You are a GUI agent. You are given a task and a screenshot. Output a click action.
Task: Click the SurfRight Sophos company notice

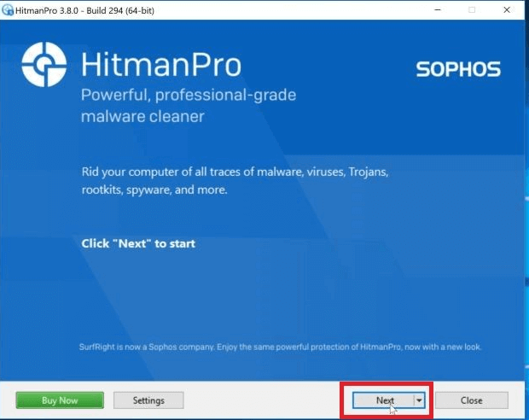(x=280, y=347)
